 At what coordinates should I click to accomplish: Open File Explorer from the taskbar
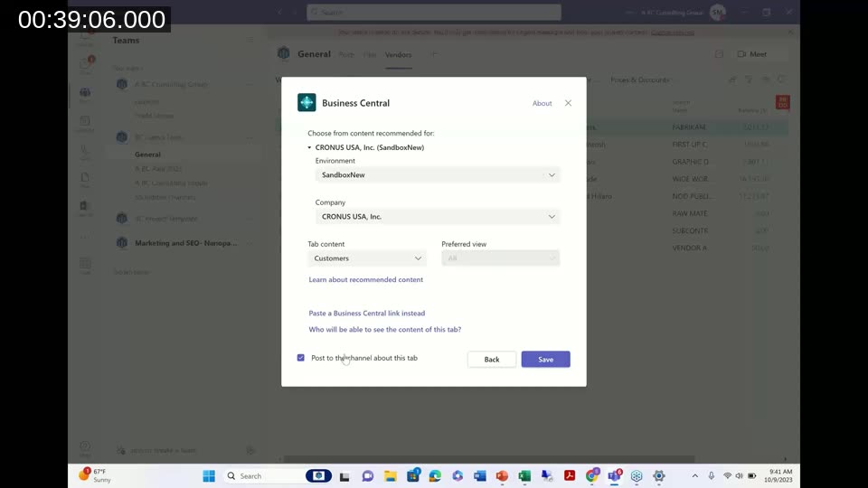click(391, 476)
